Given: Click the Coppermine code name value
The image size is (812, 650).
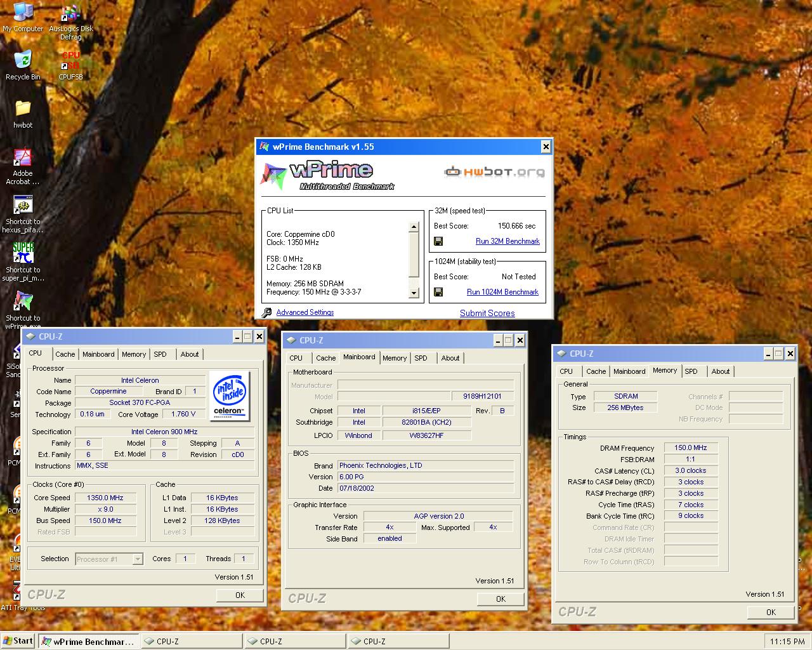Looking at the screenshot, I should point(108,392).
